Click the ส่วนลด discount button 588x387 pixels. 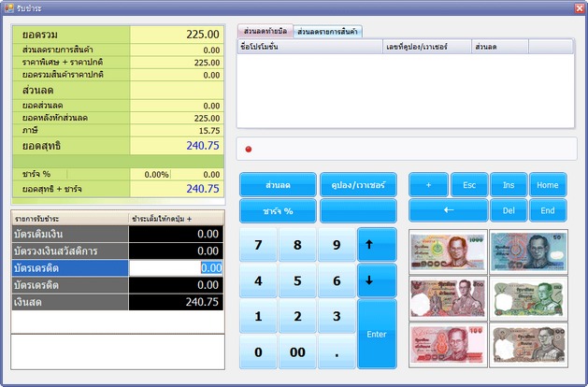278,184
